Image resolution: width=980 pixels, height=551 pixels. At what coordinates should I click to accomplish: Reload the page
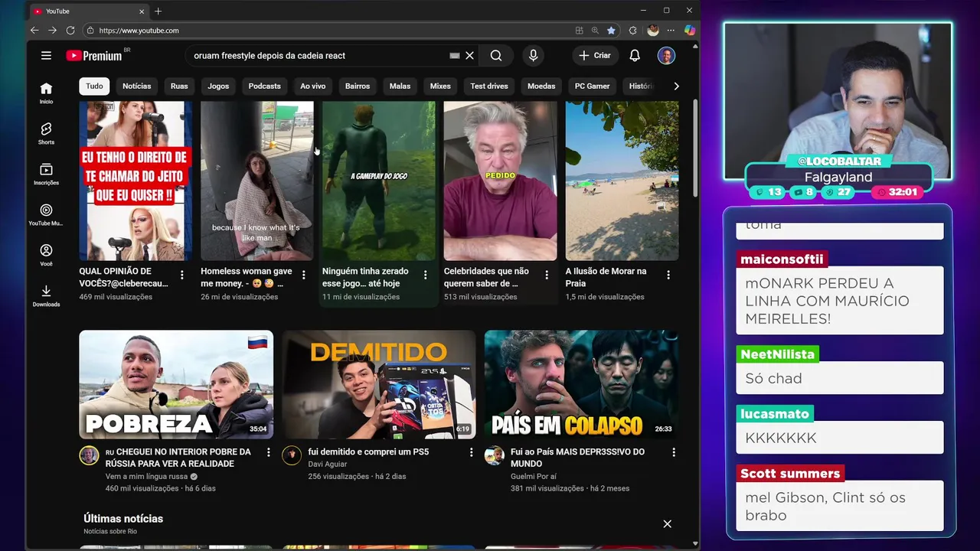tap(70, 31)
